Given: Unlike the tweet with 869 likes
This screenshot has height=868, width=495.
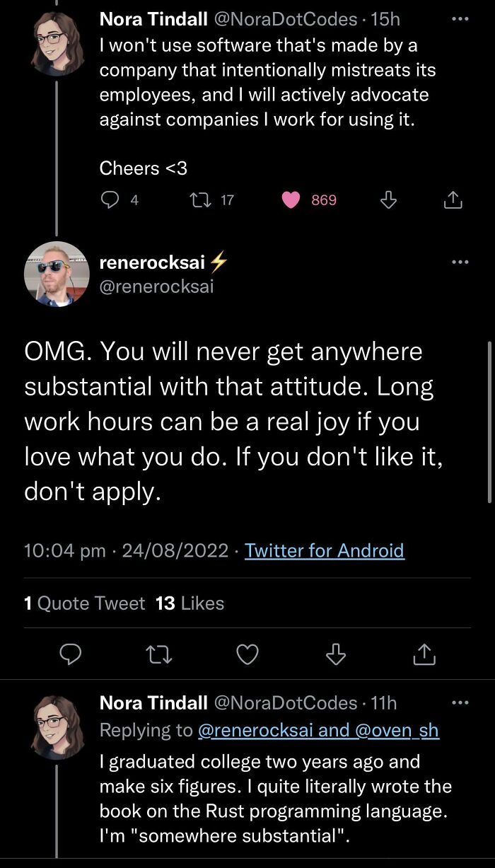Looking at the screenshot, I should 291,200.
